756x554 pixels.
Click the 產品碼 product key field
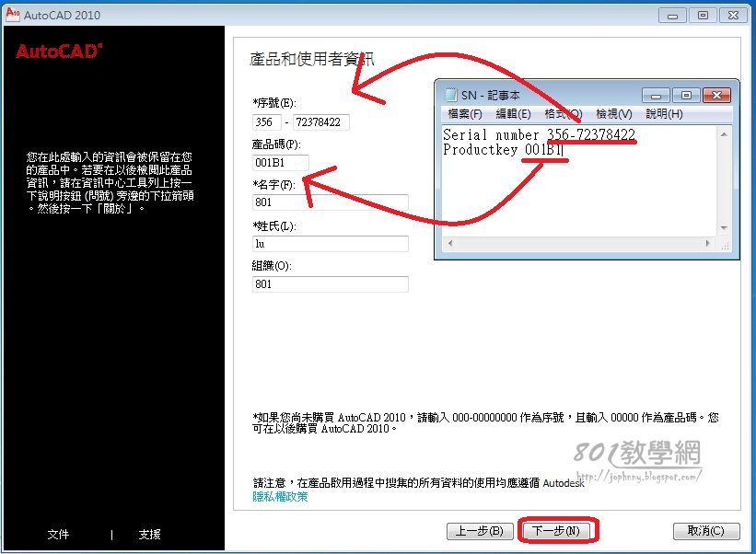coord(280,163)
